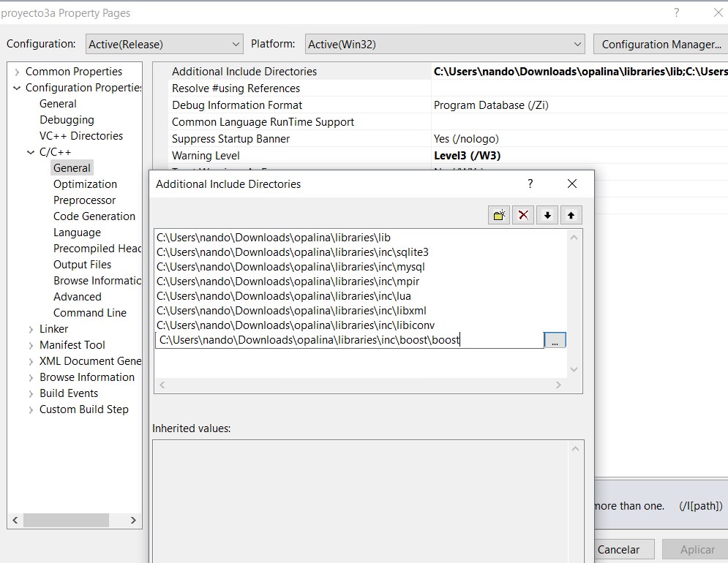This screenshot has width=728, height=563.
Task: Select the inc\lua directory entry
Action: 284,296
